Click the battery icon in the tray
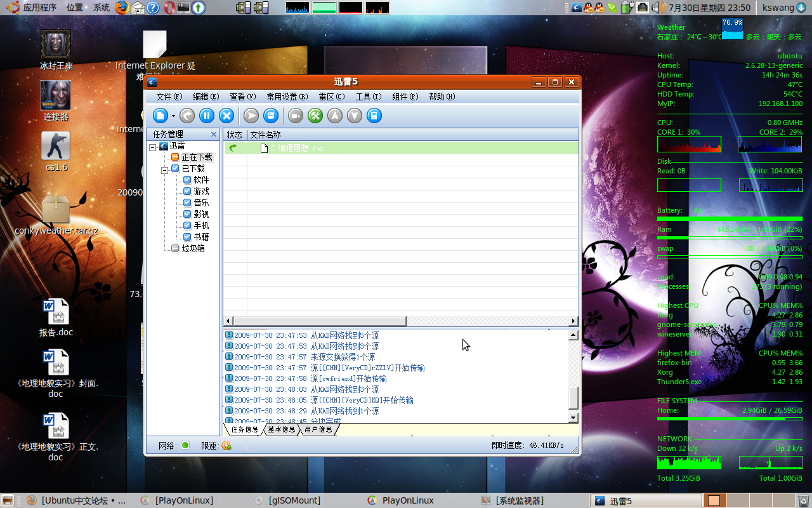Image resolution: width=812 pixels, height=508 pixels. point(626,8)
